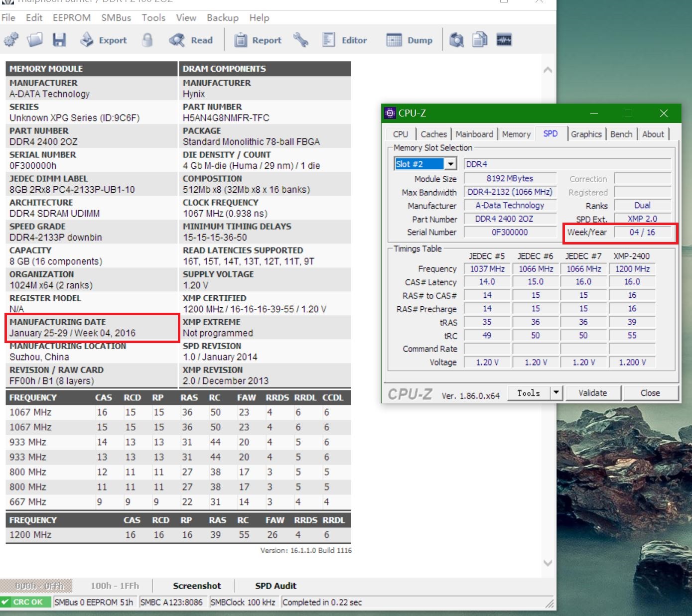Click the padlock icon in toolbar

(147, 40)
